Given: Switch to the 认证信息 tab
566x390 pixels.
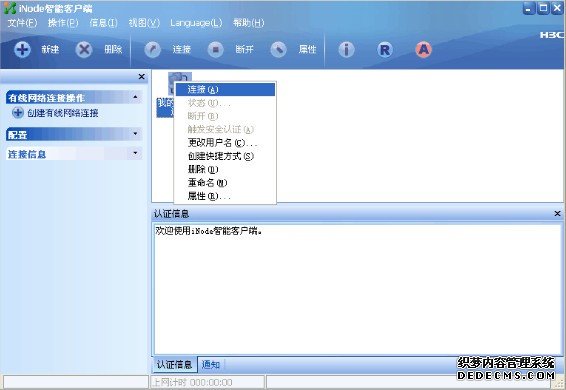Looking at the screenshot, I should point(174,365).
